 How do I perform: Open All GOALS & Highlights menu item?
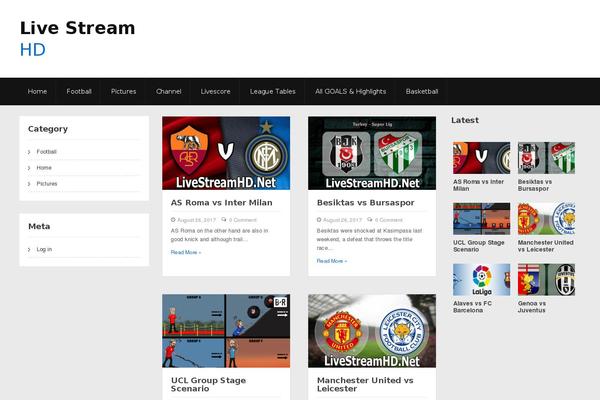[351, 91]
